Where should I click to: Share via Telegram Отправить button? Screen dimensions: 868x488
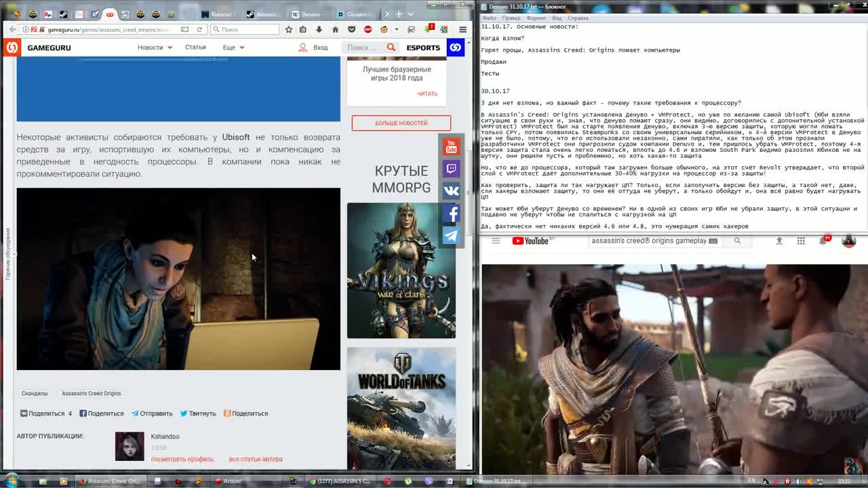click(x=152, y=413)
